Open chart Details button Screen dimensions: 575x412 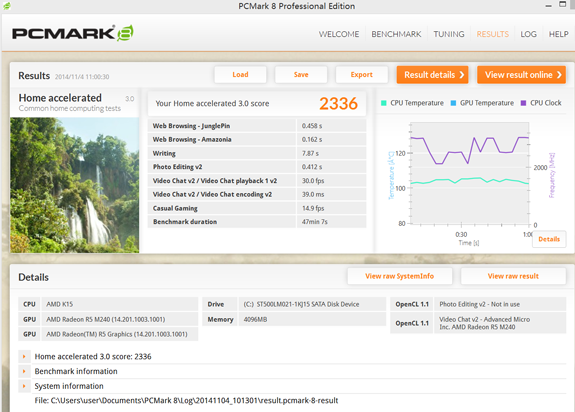tap(549, 239)
